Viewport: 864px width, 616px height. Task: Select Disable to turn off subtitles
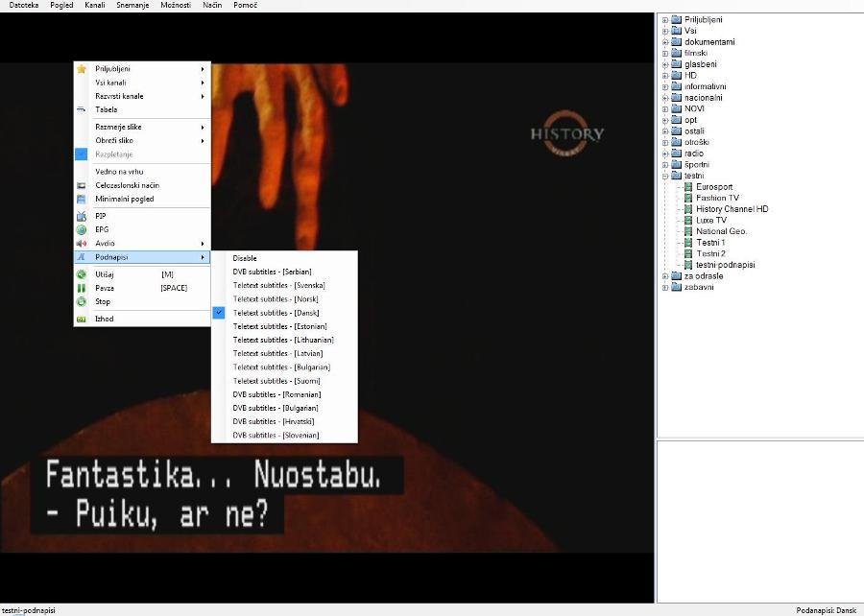245,258
